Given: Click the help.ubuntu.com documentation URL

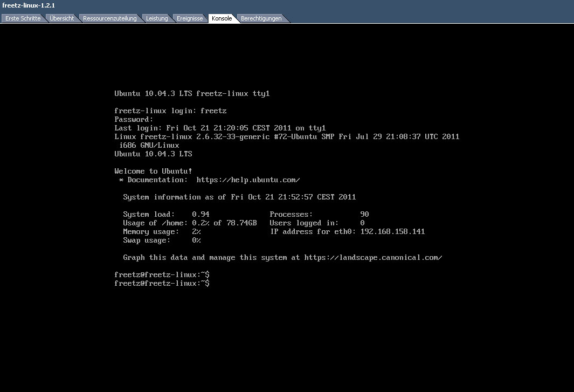Looking at the screenshot, I should (248, 180).
